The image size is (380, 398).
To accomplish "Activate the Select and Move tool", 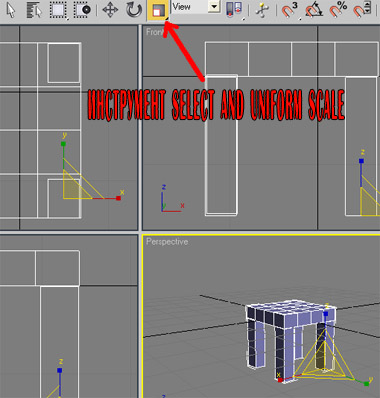I will 110,10.
